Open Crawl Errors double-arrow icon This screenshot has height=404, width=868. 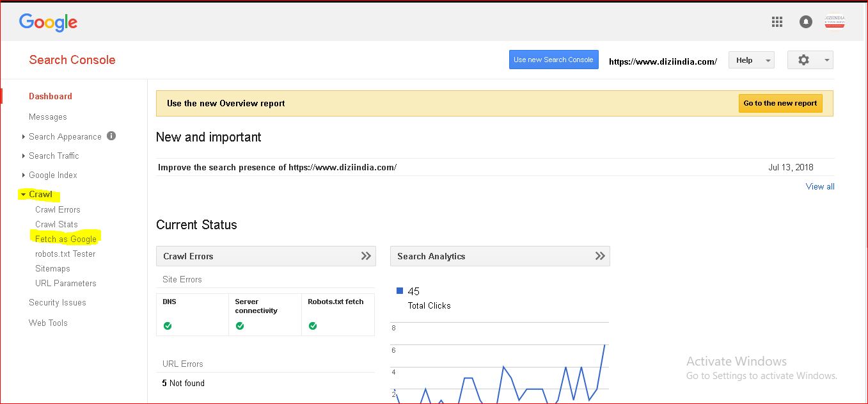coord(366,256)
